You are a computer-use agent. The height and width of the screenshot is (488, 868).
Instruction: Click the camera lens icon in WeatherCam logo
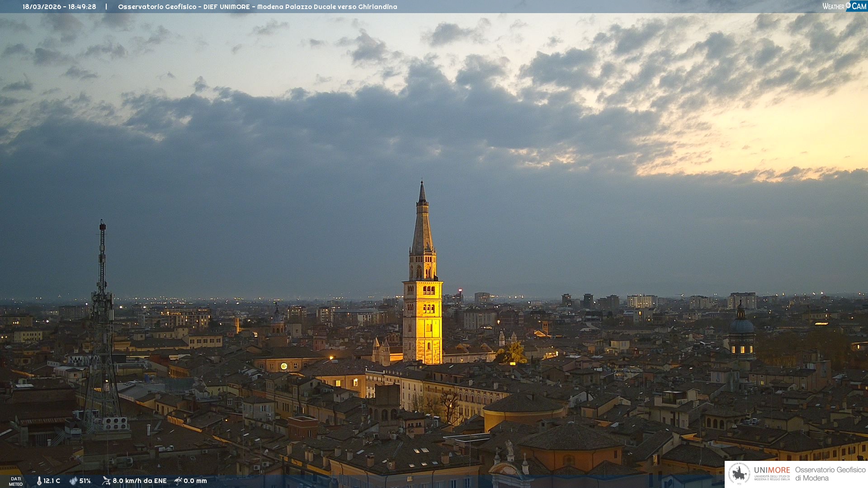click(848, 5)
